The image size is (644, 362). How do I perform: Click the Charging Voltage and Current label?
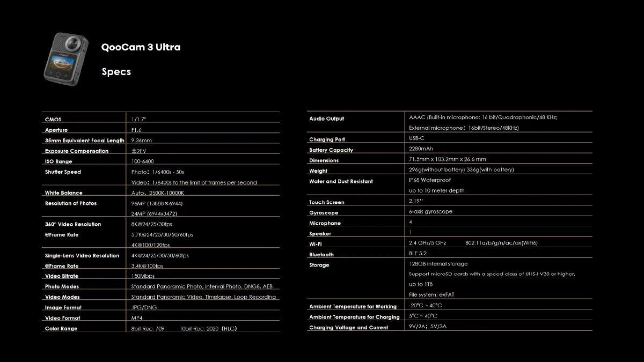pos(348,328)
